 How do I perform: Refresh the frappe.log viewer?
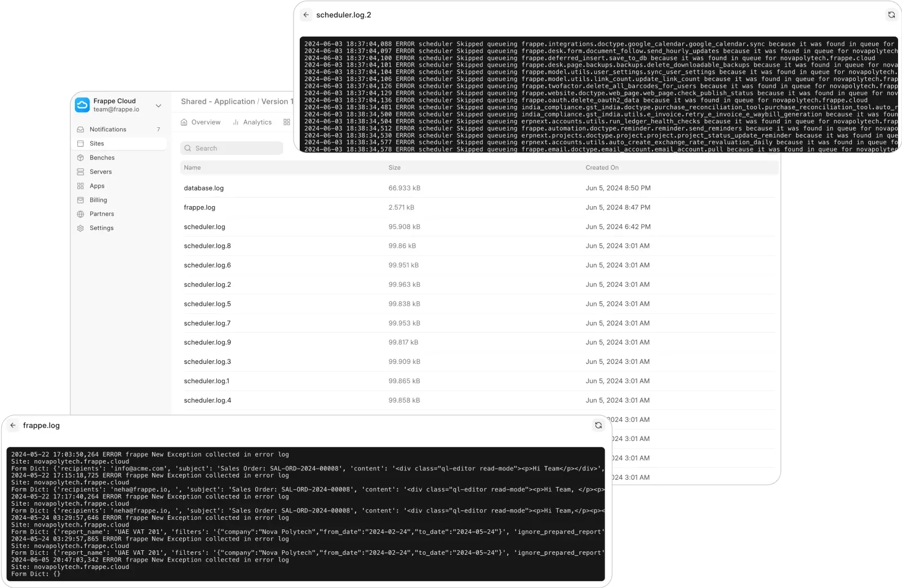coord(598,426)
